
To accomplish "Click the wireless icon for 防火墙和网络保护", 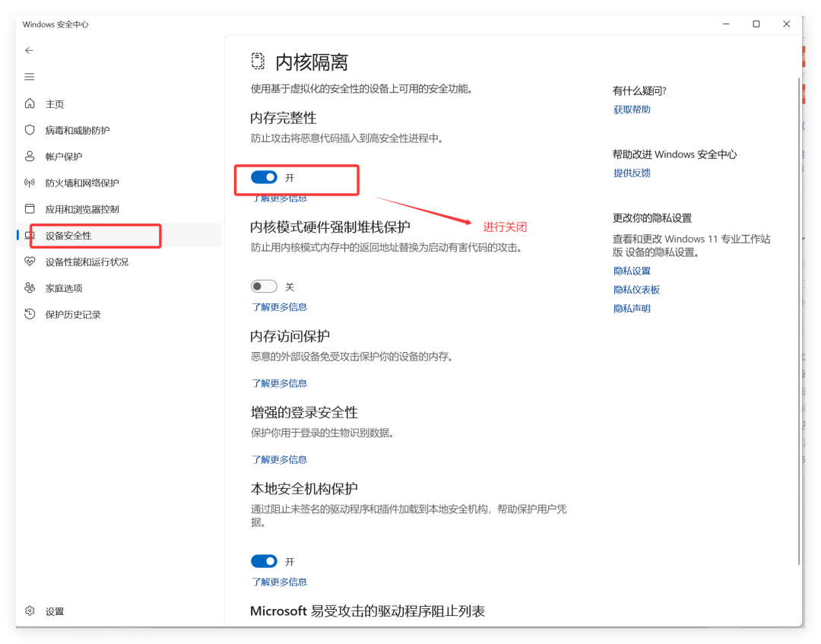I will pos(30,182).
